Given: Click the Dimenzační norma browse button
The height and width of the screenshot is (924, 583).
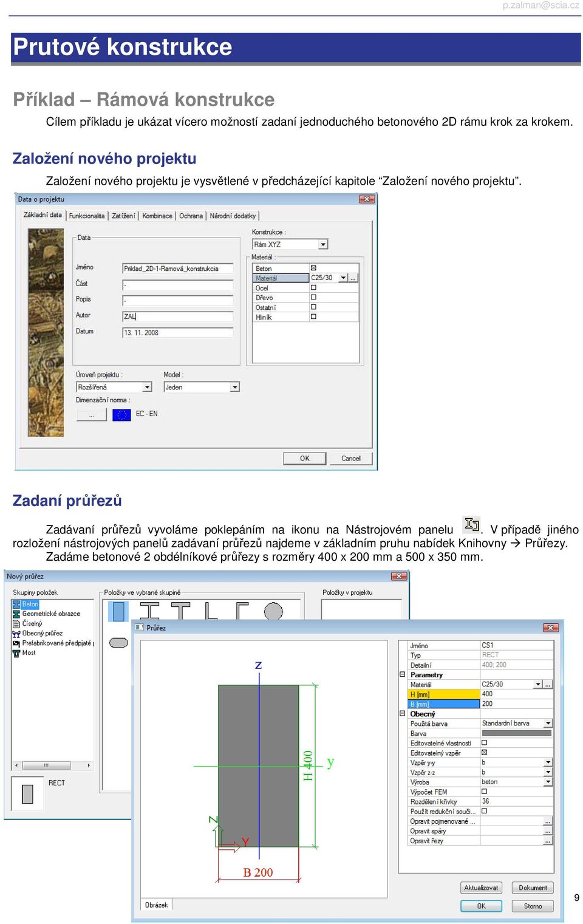Looking at the screenshot, I should click(92, 415).
